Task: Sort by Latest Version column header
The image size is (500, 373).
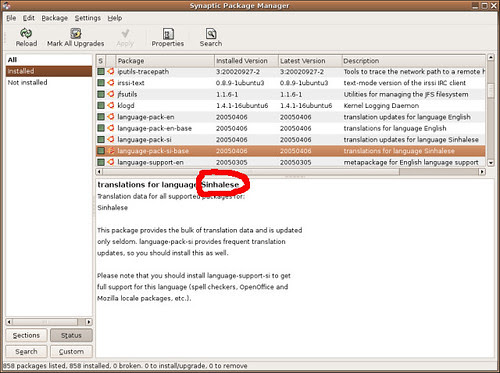Action: [x=310, y=61]
